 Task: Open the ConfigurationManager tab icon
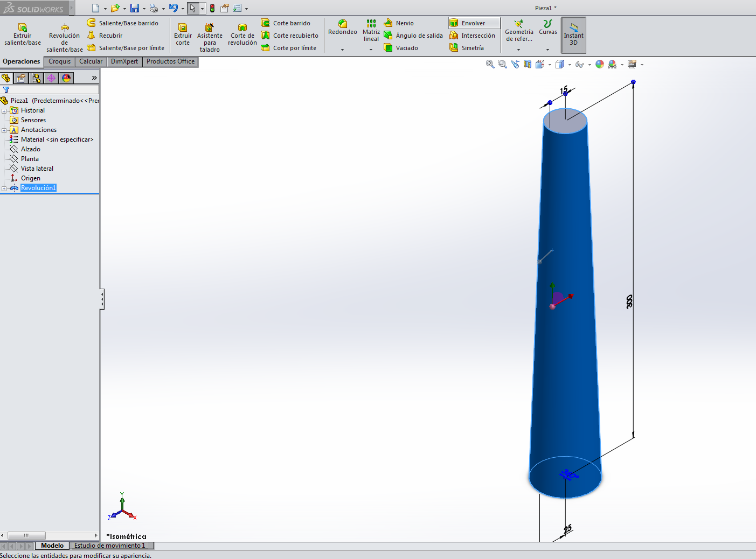coord(36,78)
